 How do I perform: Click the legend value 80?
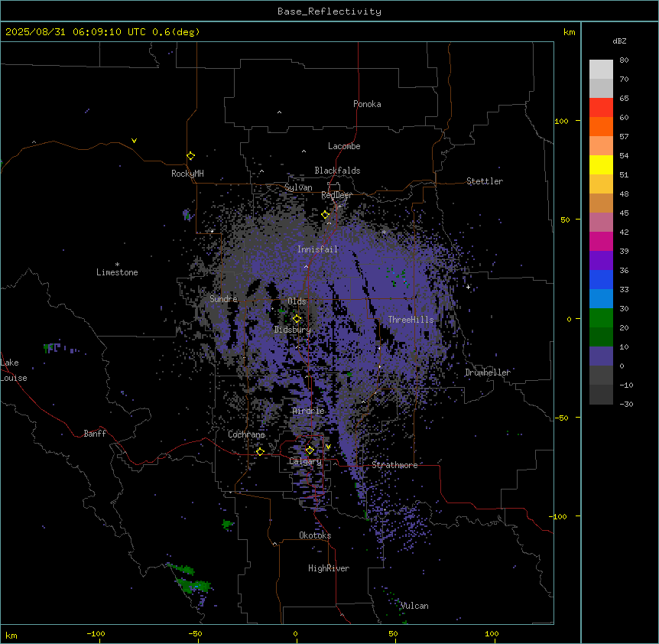624,60
